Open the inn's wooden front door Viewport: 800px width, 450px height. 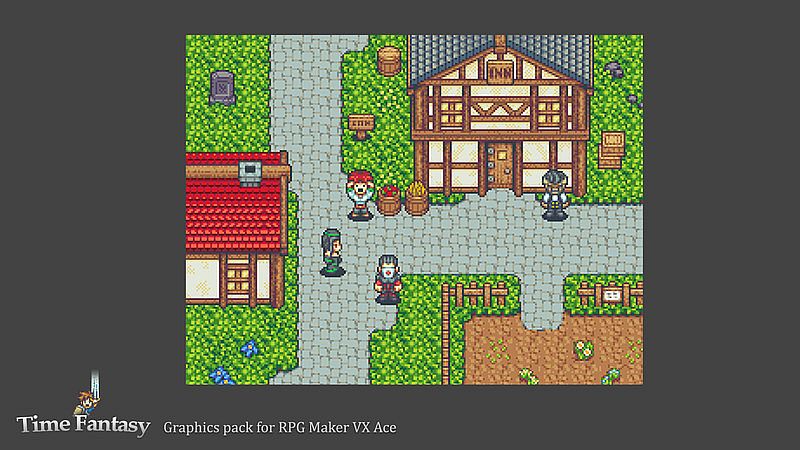[499, 166]
